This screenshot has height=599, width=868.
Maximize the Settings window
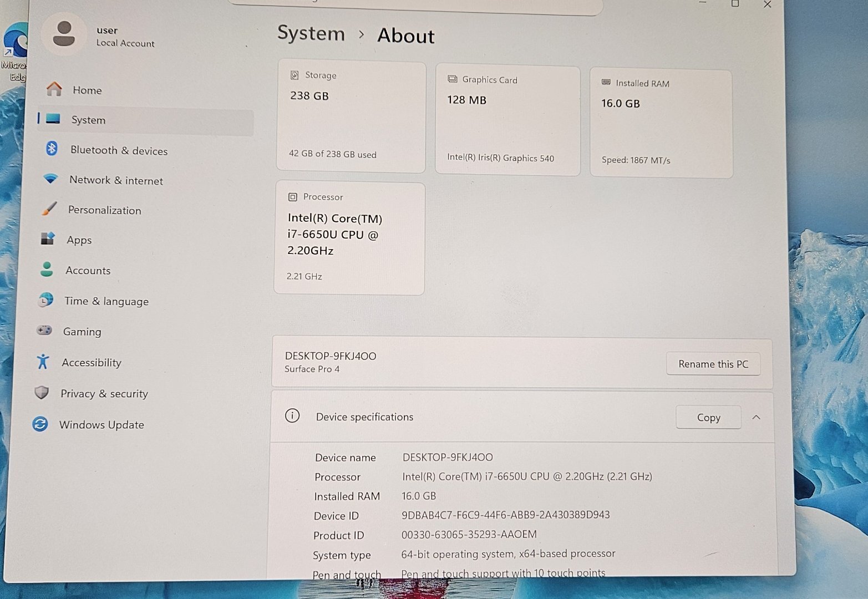(735, 3)
